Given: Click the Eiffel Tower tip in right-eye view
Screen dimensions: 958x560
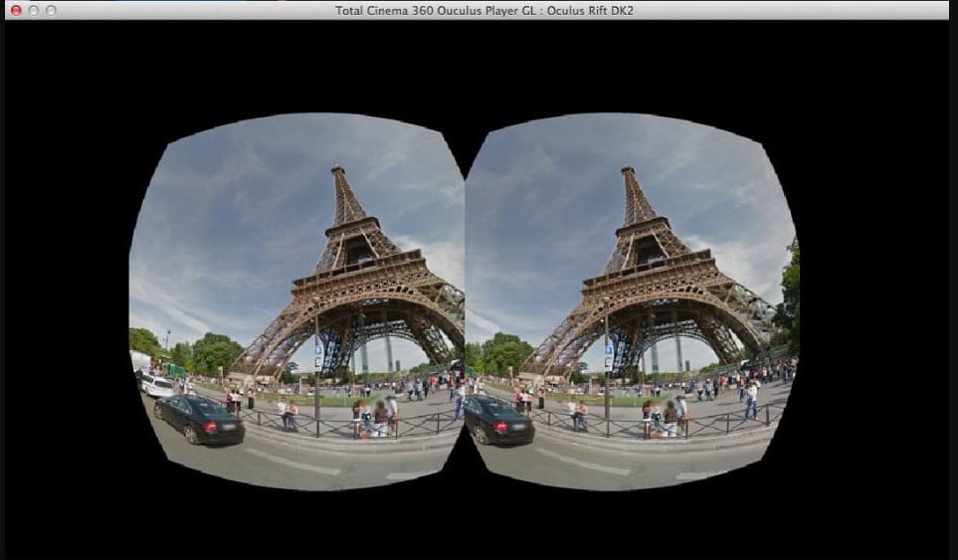Looking at the screenshot, I should click(x=628, y=170).
